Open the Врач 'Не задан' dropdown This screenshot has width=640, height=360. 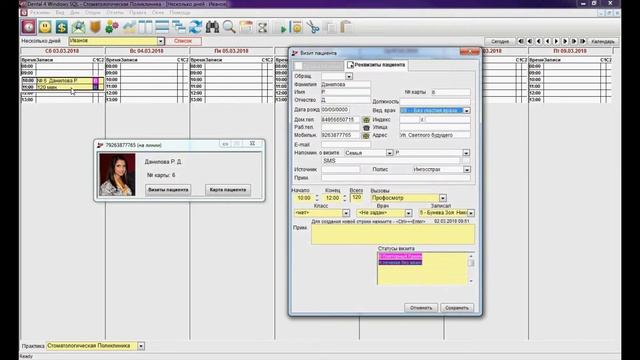tap(408, 213)
